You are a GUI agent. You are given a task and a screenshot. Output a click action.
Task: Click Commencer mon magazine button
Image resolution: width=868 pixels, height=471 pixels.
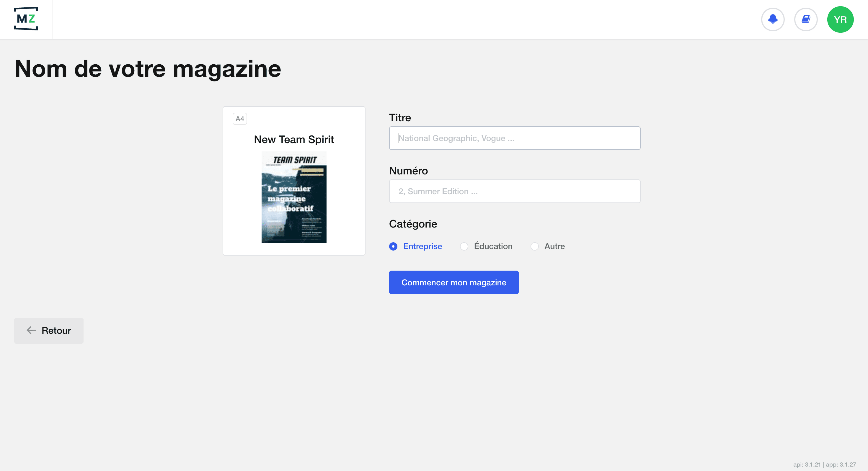point(453,282)
